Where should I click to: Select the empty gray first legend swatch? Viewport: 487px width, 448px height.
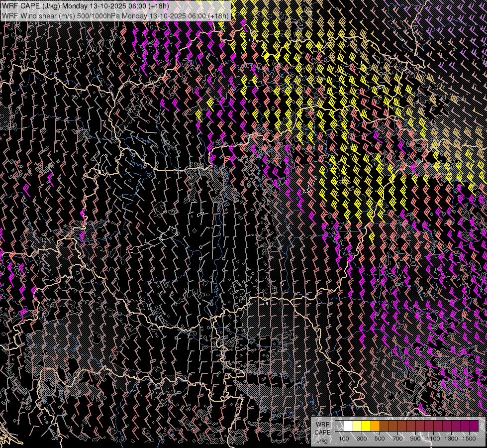point(339,426)
